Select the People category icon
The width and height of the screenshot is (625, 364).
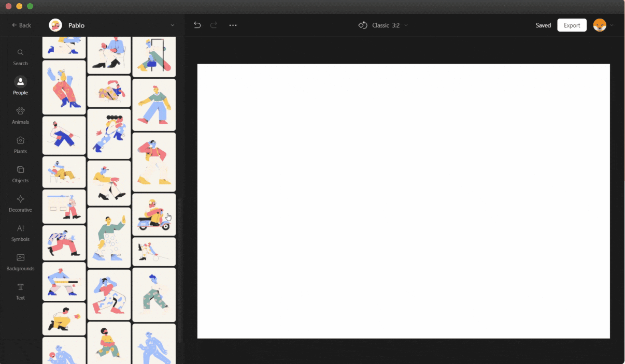point(20,85)
